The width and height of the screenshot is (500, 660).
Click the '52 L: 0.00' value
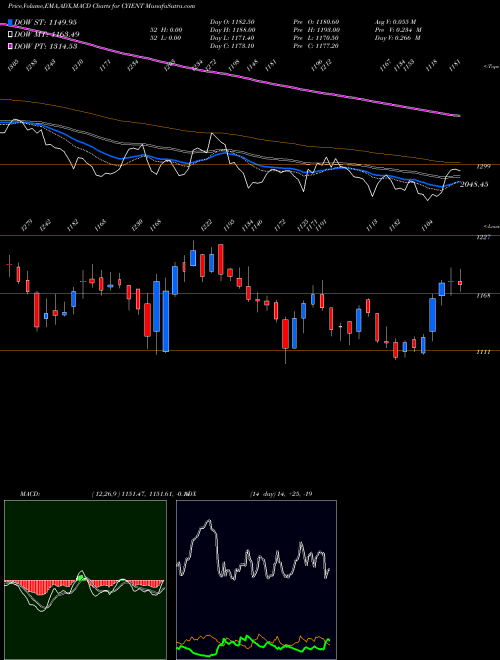(165, 38)
